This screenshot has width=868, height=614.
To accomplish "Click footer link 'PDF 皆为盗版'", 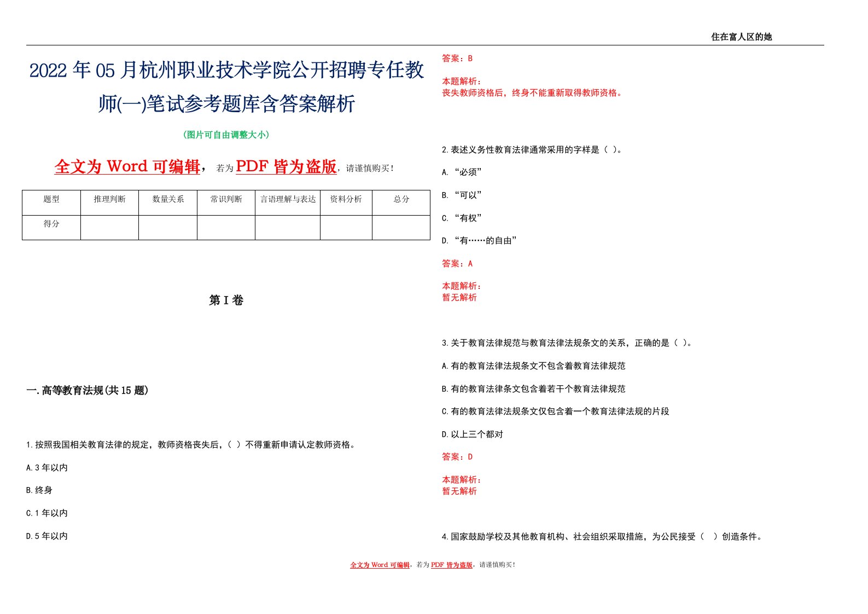I will point(452,565).
